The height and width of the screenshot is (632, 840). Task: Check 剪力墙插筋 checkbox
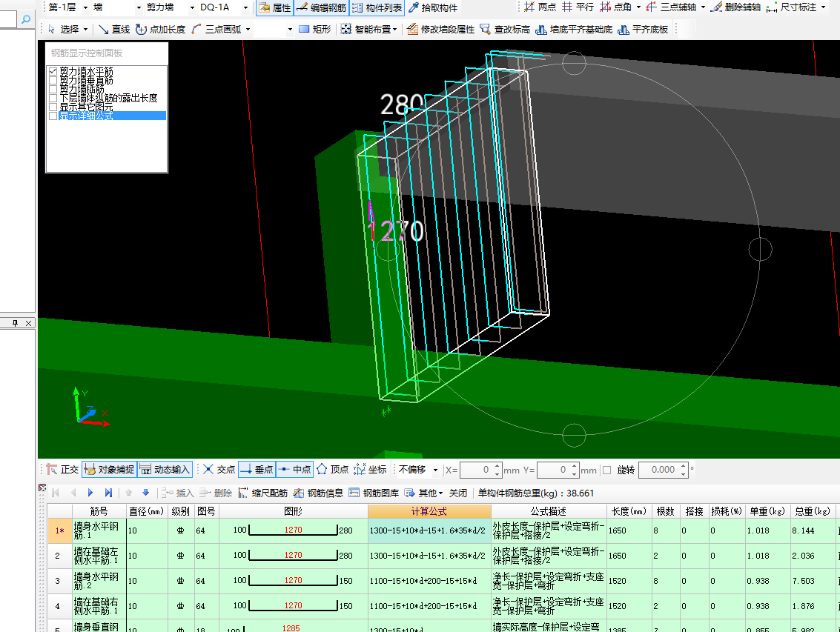tap(53, 89)
